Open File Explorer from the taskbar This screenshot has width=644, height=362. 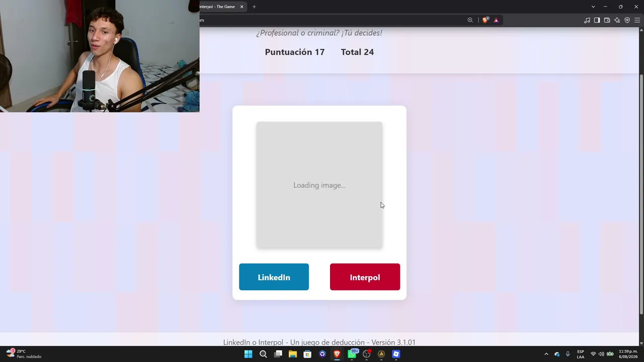[x=293, y=354]
